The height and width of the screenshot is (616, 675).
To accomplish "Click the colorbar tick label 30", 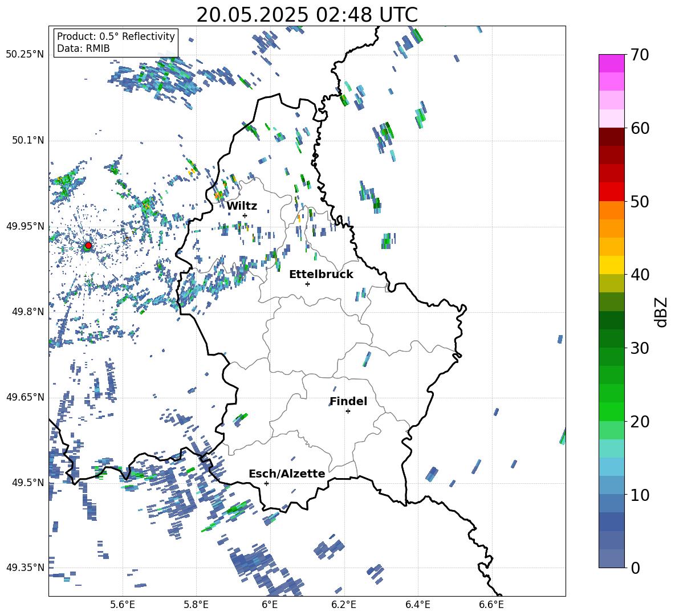I will click(640, 348).
